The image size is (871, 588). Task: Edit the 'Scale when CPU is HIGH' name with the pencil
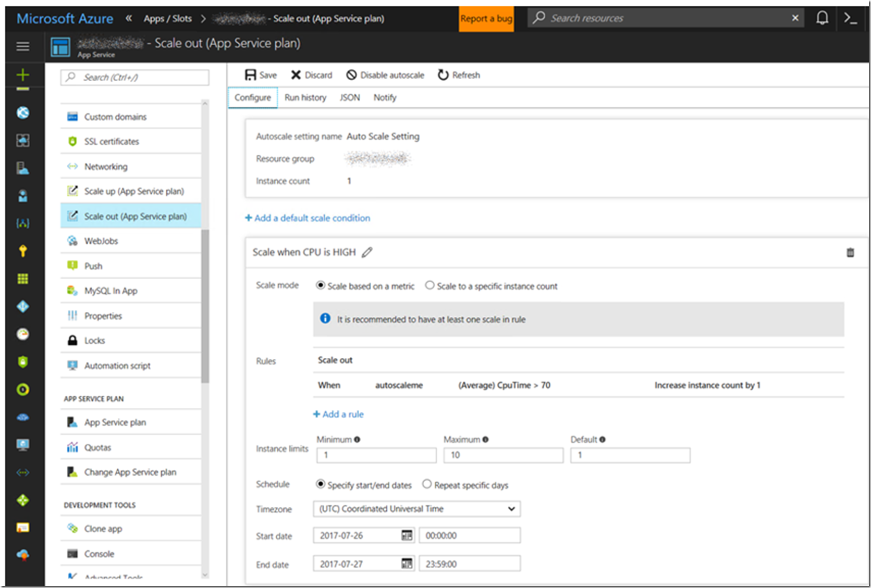(x=367, y=252)
